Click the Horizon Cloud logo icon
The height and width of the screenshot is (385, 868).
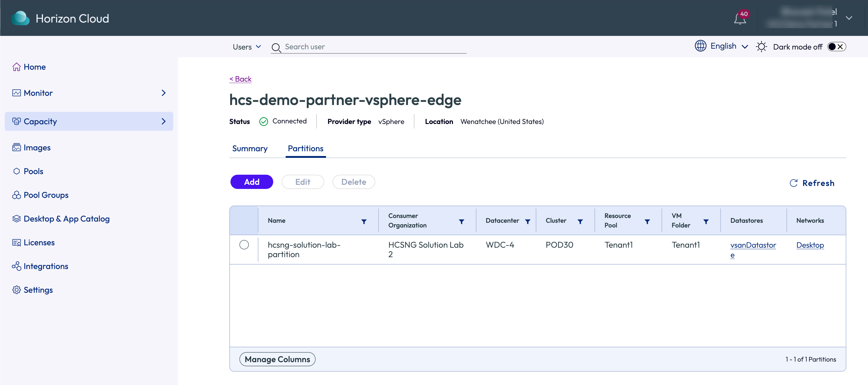pos(20,18)
